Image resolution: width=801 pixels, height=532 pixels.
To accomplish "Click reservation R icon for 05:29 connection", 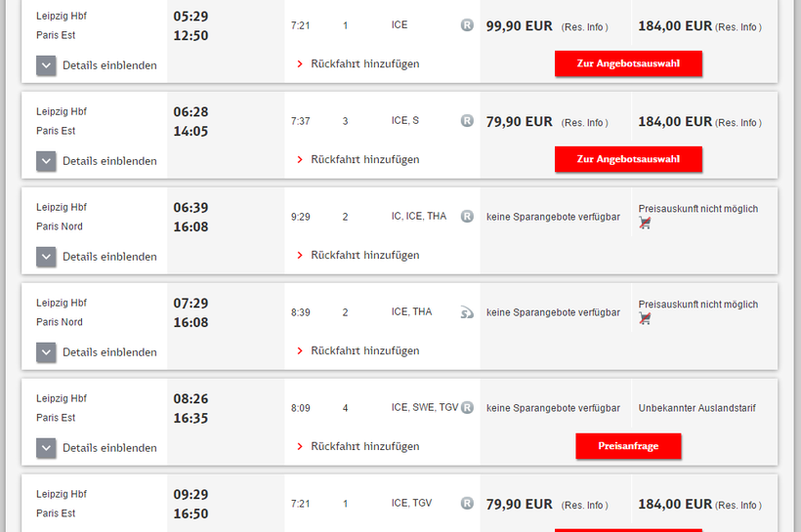I will click(x=467, y=25).
